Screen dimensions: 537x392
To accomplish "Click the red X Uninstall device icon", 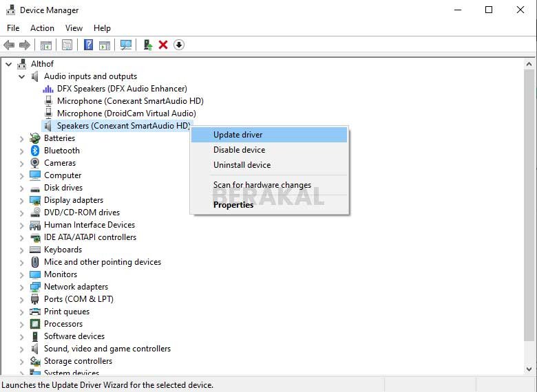I will coord(163,45).
